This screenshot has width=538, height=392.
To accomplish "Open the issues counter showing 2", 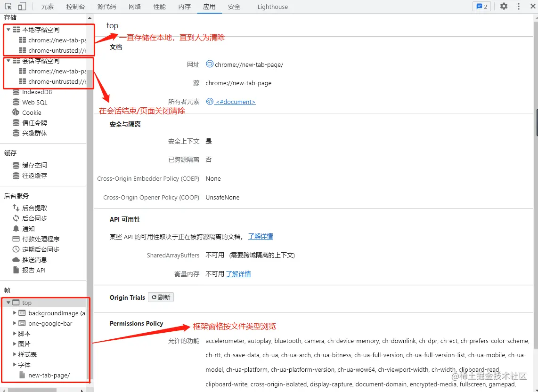I will coord(482,6).
